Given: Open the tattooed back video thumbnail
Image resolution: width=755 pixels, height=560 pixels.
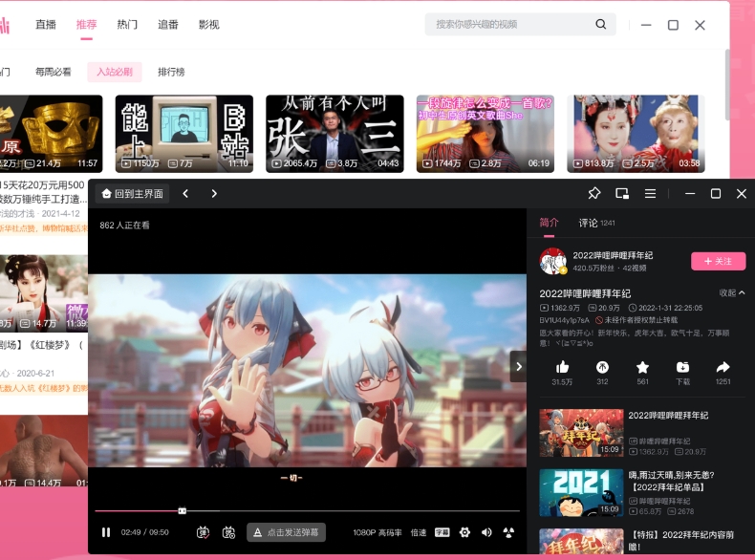Looking at the screenshot, I should [44, 451].
